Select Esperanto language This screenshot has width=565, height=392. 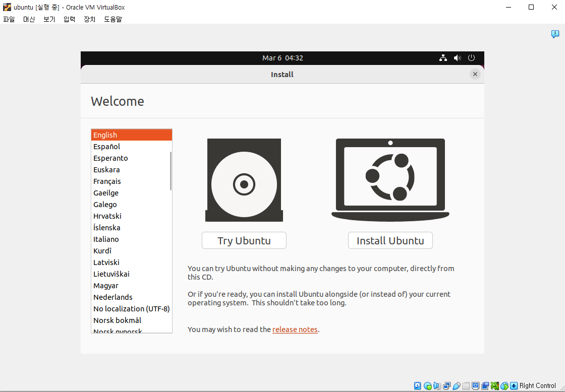point(132,158)
